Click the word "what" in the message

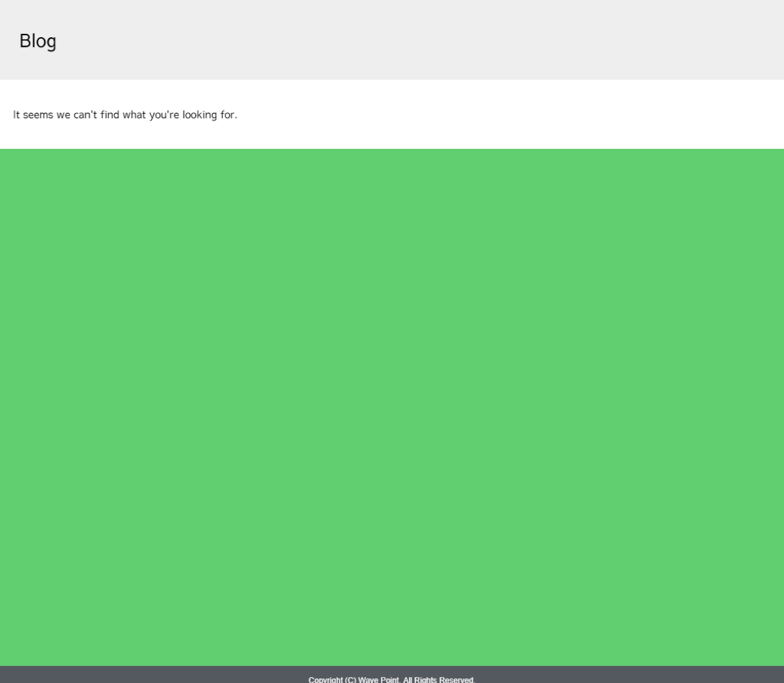[134, 115]
